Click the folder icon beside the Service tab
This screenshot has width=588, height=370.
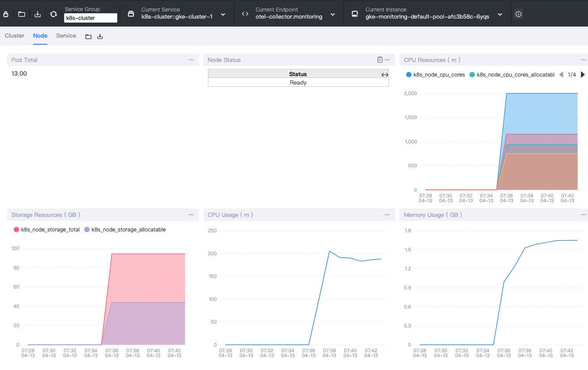coord(88,36)
